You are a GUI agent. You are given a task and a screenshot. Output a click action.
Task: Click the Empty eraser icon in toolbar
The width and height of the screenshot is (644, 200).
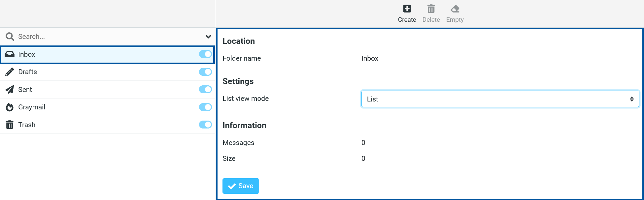[455, 9]
